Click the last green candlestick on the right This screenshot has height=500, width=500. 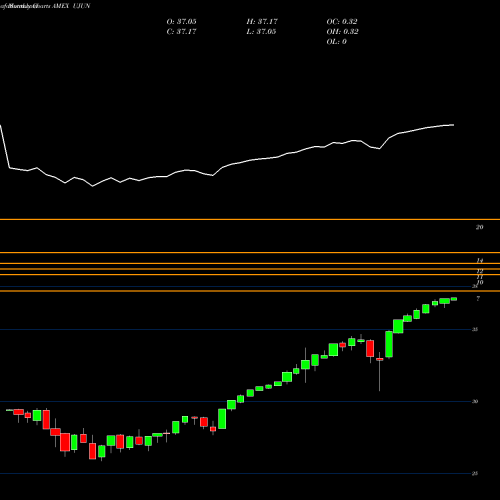454,299
